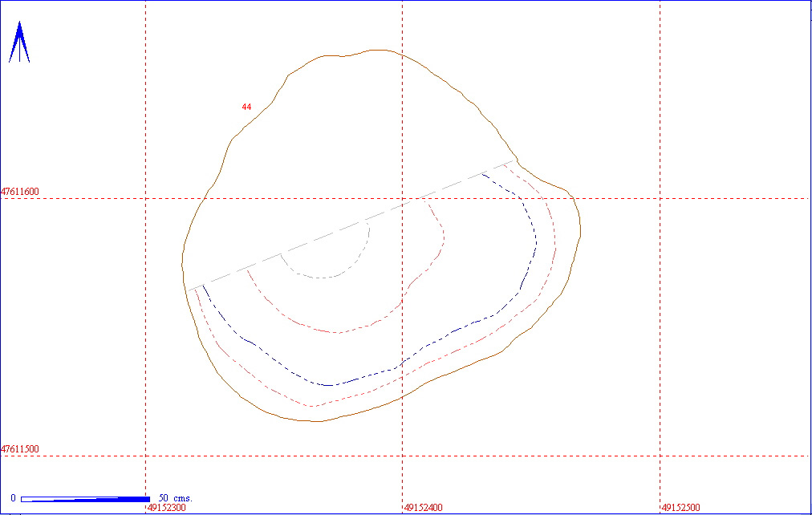Image resolution: width=812 pixels, height=515 pixels.
Task: Click the blue north arrow symbol
Action: coord(19,43)
